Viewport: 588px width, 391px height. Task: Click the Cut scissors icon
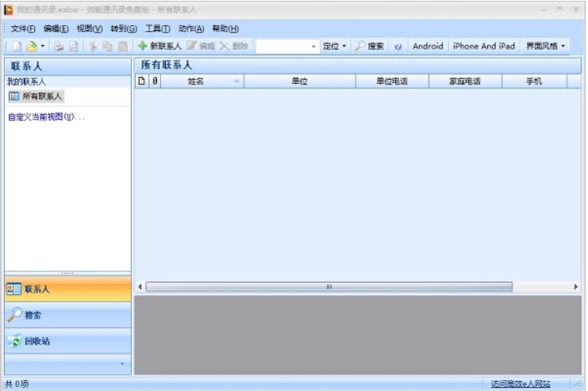pyautogui.click(x=93, y=46)
